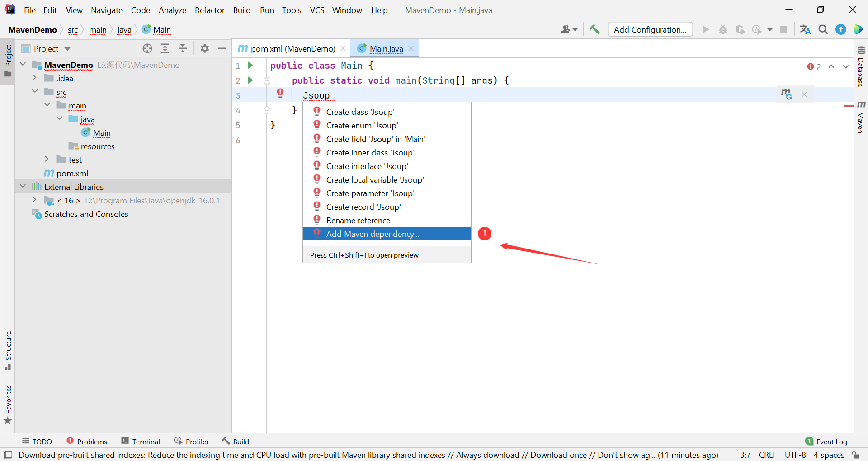Click Collapse All in Project panel

tap(183, 48)
